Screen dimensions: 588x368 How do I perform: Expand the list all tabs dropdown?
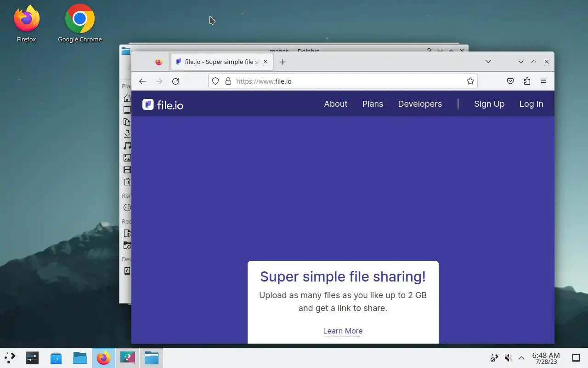pyautogui.click(x=488, y=62)
